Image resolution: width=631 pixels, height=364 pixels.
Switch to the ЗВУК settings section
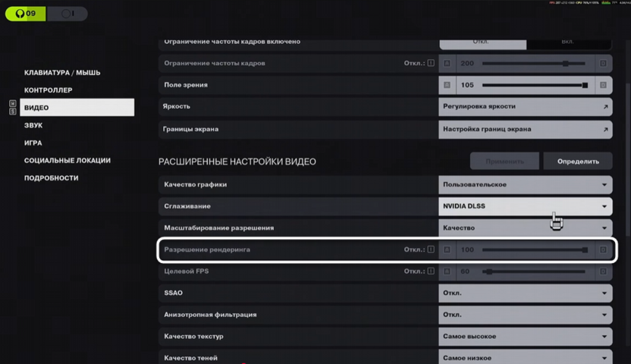point(33,125)
